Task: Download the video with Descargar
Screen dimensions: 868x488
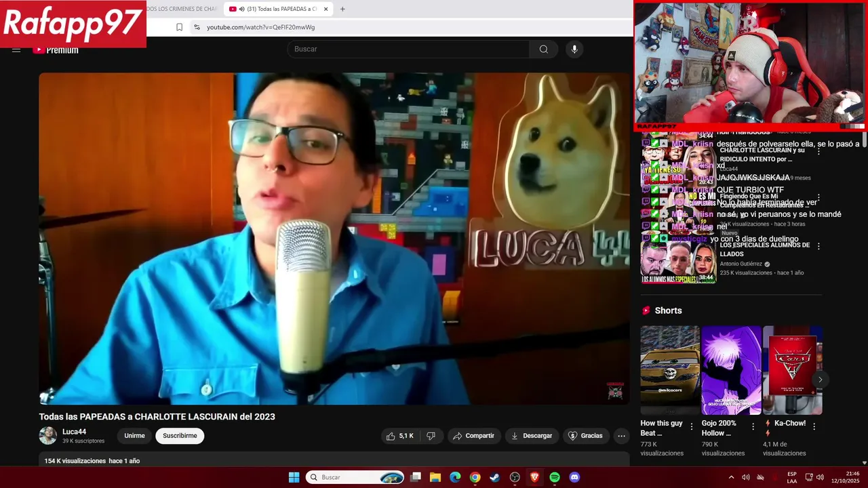Action: coord(532,436)
